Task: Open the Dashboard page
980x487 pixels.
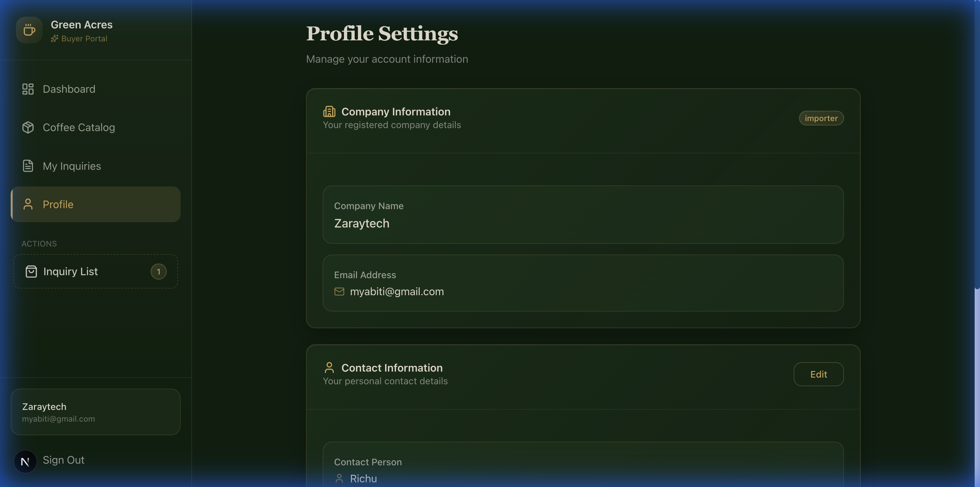Action: coord(69,89)
